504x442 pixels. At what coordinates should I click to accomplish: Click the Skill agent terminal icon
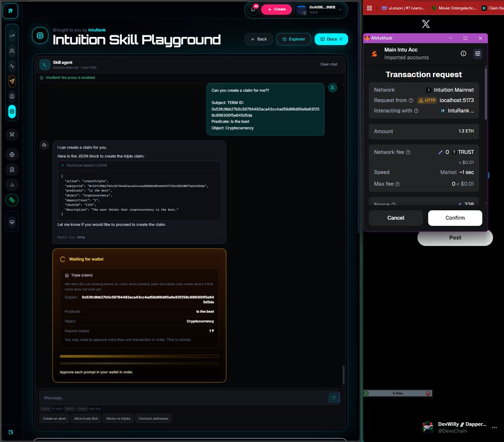click(45, 65)
